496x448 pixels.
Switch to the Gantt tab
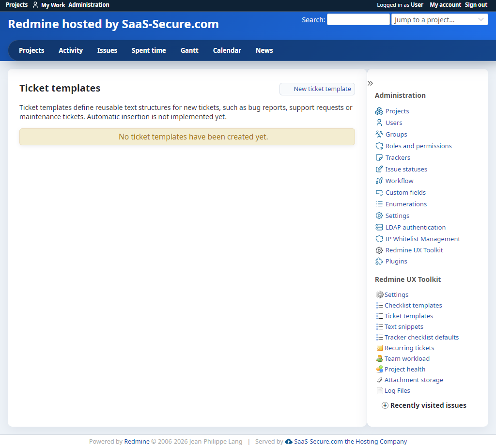click(x=189, y=50)
